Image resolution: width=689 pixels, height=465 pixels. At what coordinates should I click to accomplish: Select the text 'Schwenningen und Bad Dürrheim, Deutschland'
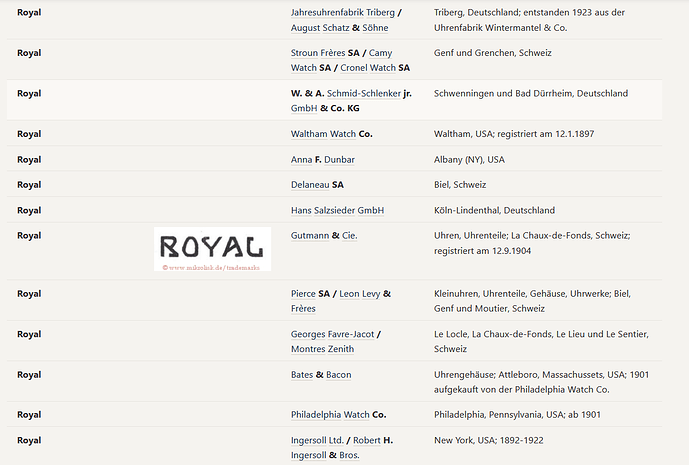pos(531,94)
